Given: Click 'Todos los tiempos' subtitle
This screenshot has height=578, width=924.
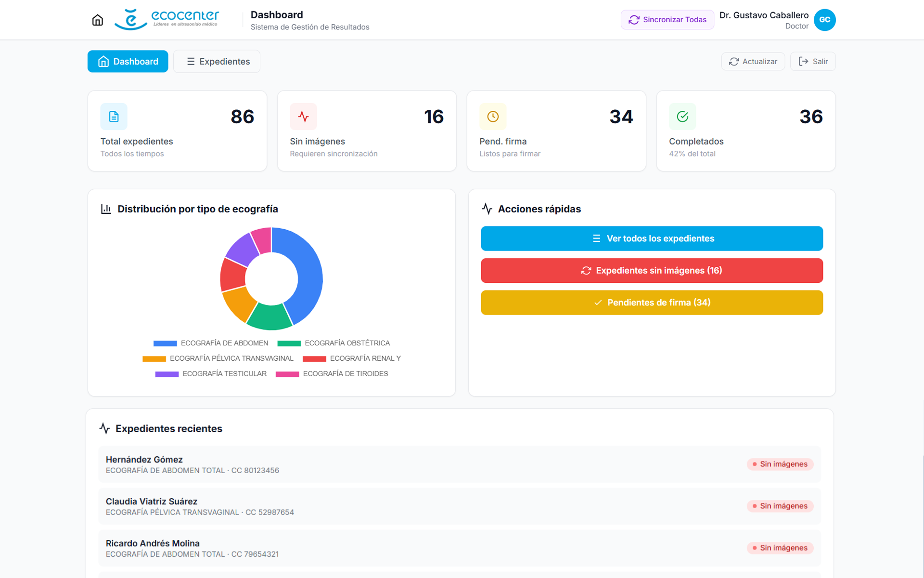Looking at the screenshot, I should point(132,154).
